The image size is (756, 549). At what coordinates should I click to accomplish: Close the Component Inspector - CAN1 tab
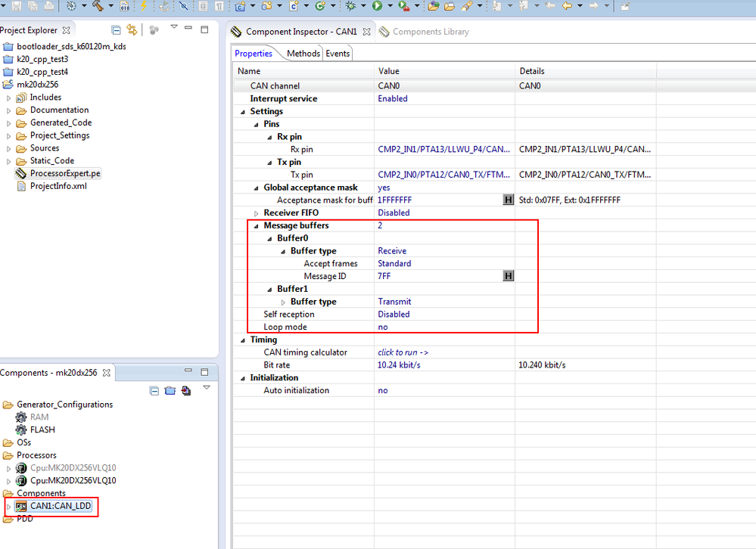click(x=366, y=32)
